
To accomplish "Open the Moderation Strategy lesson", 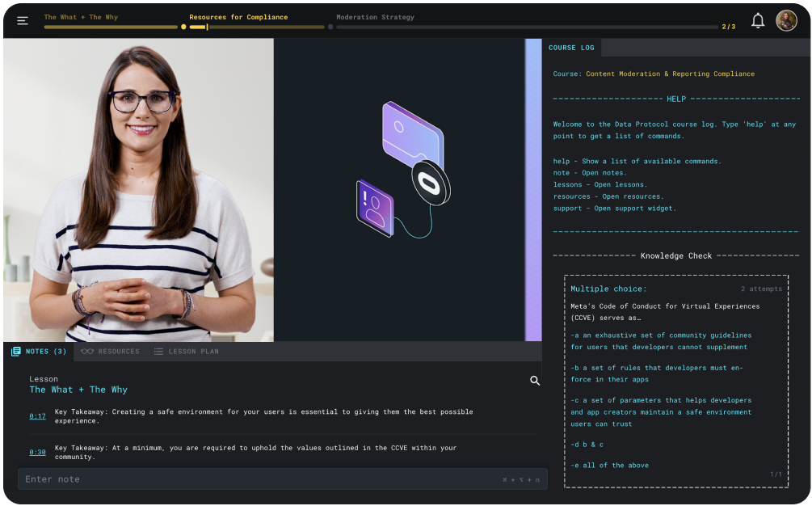I will tap(375, 17).
